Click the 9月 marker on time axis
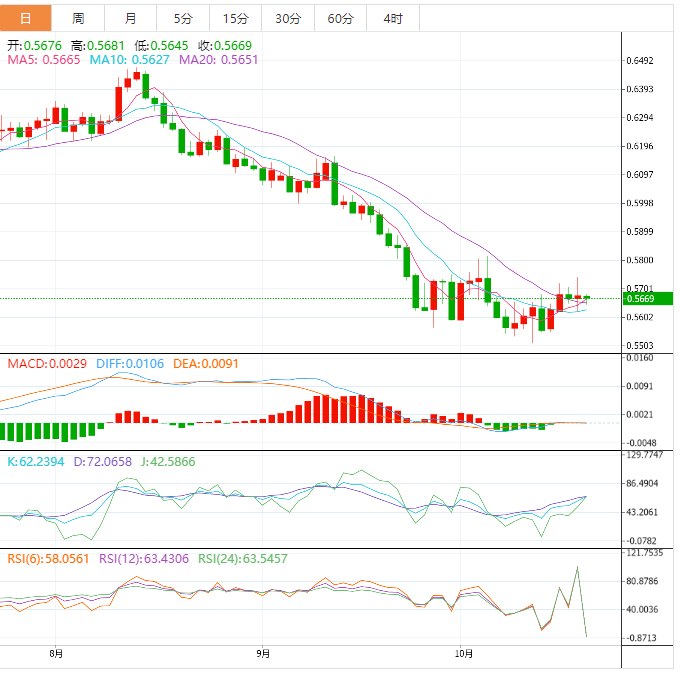Screen dimensions: 680x675 [262, 654]
